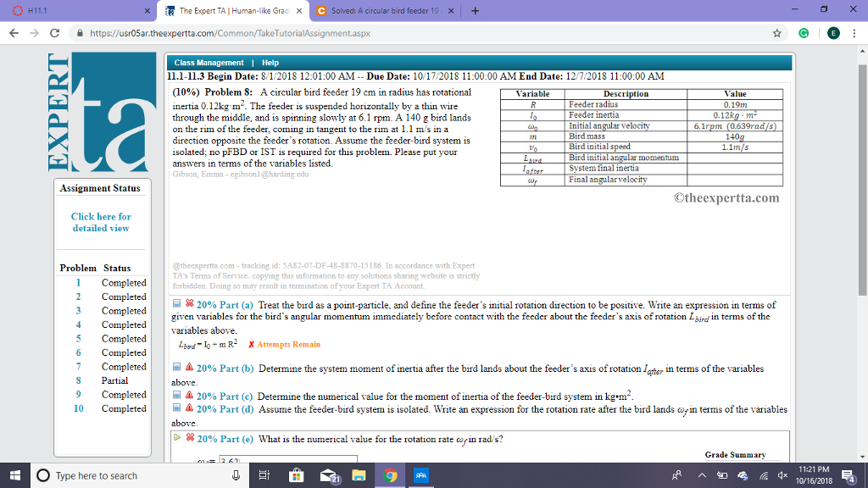Image resolution: width=868 pixels, height=488 pixels.
Task: Click the browser forward arrow
Action: (x=34, y=33)
